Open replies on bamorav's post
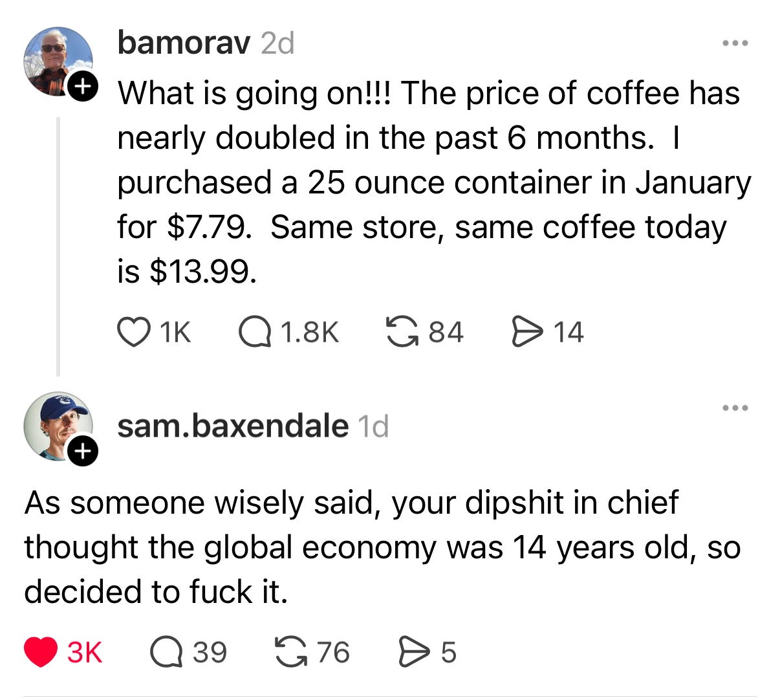 (254, 332)
